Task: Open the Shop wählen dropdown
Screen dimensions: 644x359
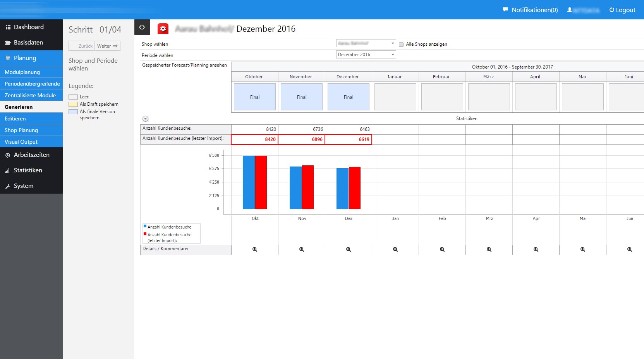Action: tap(366, 43)
